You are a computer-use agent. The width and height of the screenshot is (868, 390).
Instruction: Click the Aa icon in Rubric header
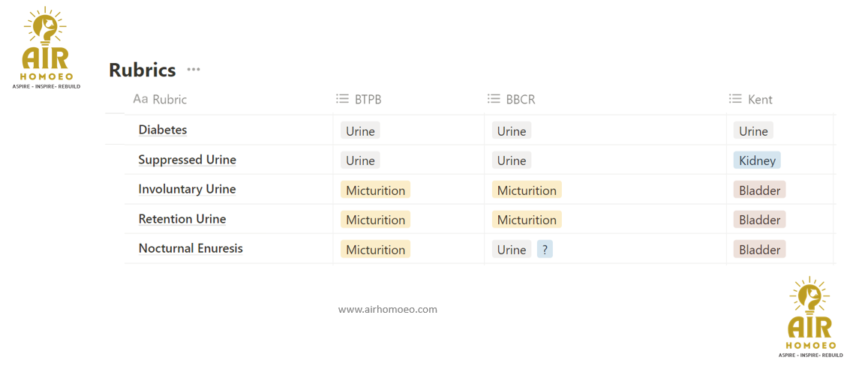click(x=140, y=99)
